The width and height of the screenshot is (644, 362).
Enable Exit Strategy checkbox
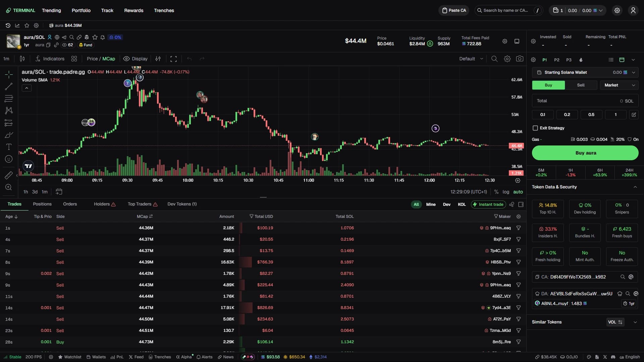pyautogui.click(x=535, y=128)
